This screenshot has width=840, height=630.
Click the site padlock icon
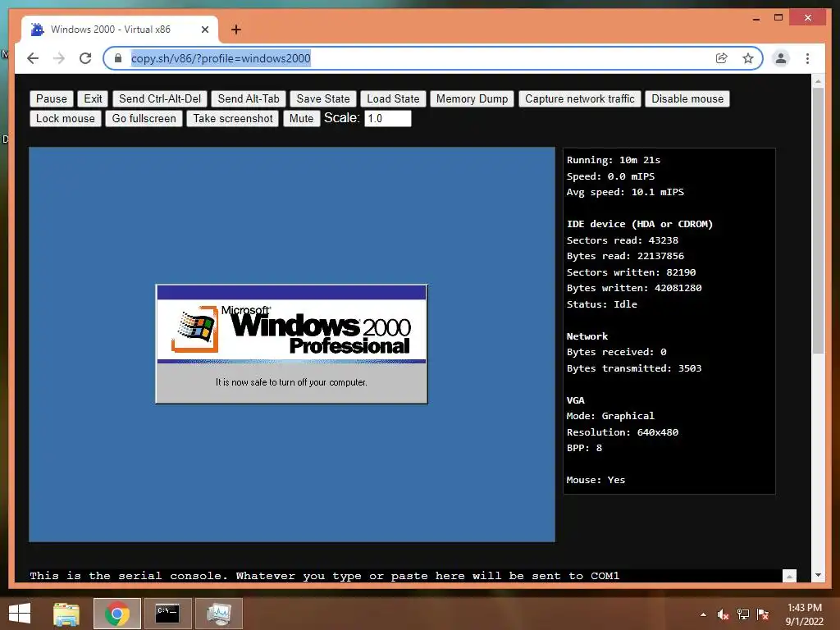click(118, 58)
